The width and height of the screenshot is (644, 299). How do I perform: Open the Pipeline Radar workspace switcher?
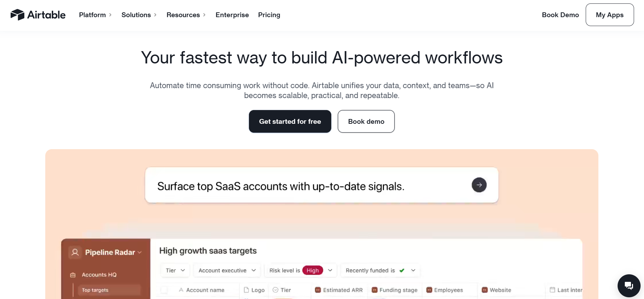[140, 252]
